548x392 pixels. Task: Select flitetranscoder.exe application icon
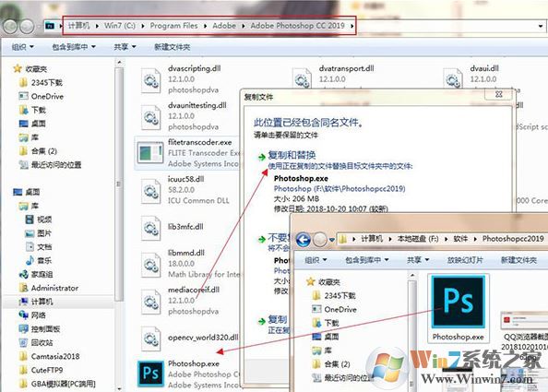point(150,153)
